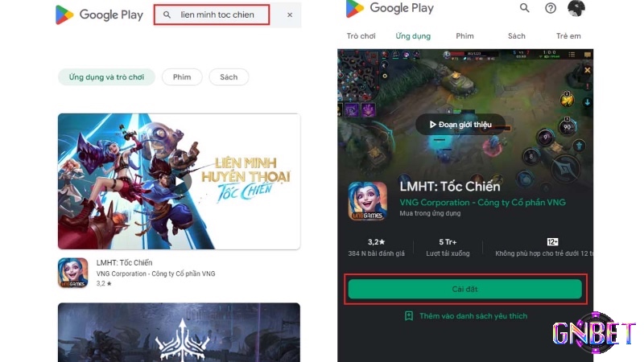Viewport: 644px width, 362px height.
Task: Select the Phim filter chip
Action: click(x=182, y=77)
